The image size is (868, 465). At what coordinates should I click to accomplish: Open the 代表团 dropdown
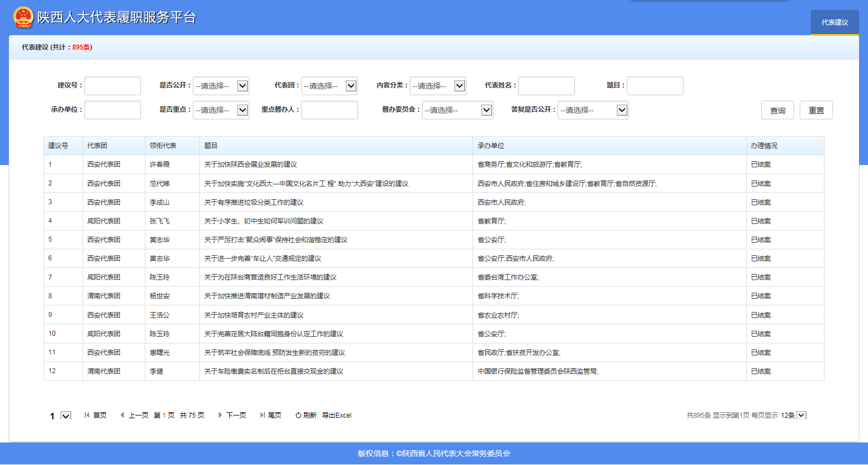click(x=329, y=86)
